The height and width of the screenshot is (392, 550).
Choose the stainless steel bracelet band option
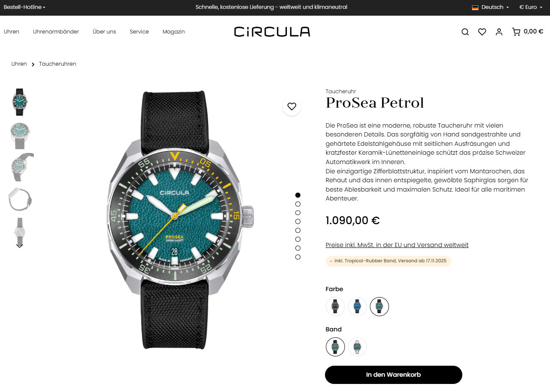[x=357, y=347]
